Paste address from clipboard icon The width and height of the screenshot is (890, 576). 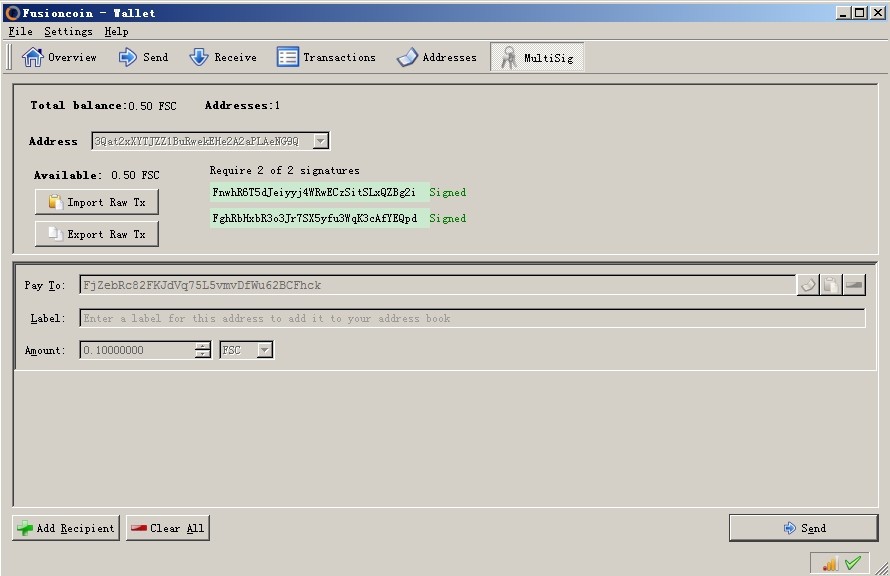click(x=831, y=285)
